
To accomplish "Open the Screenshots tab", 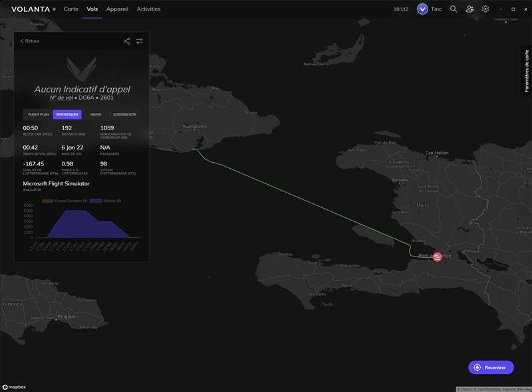I will [124, 114].
